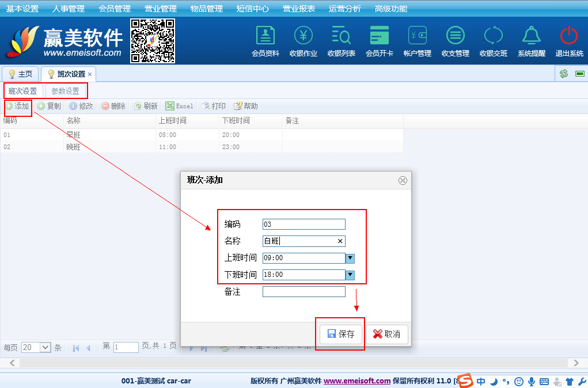Open the 人事管理 menu
This screenshot has width=588, height=388.
[68, 9]
